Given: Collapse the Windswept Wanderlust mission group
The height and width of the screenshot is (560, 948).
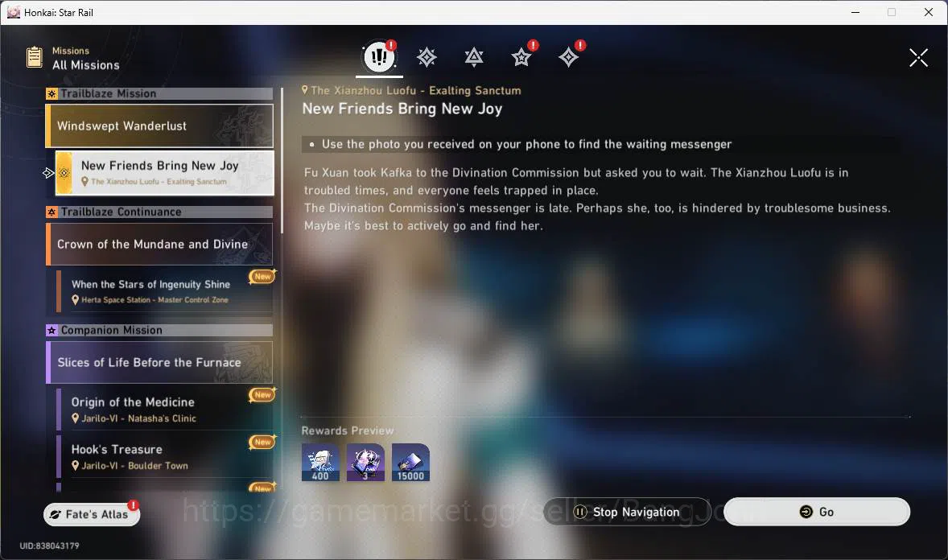Looking at the screenshot, I should 159,126.
